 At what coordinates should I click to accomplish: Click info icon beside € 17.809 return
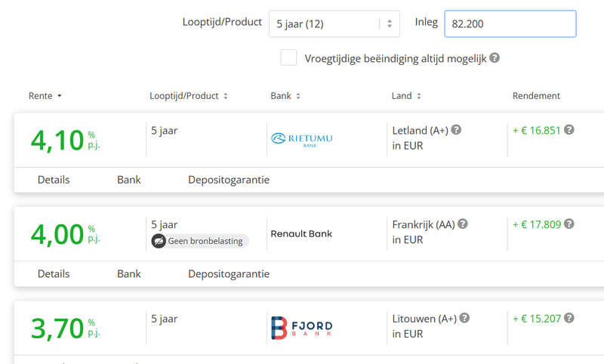pos(569,224)
